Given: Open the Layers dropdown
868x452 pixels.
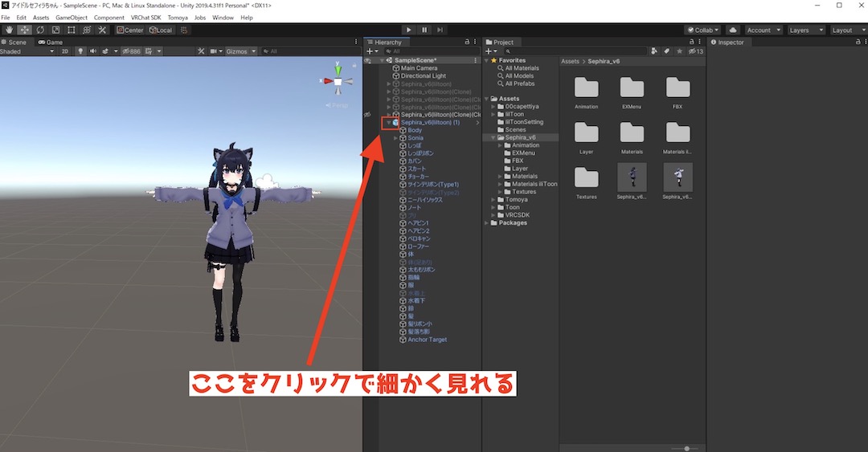Looking at the screenshot, I should [806, 30].
